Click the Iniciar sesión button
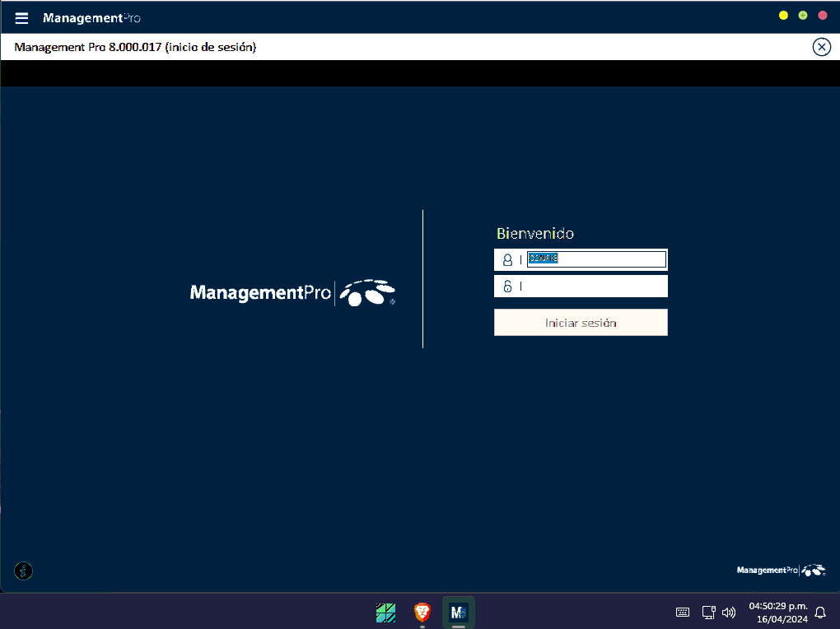 tap(581, 323)
